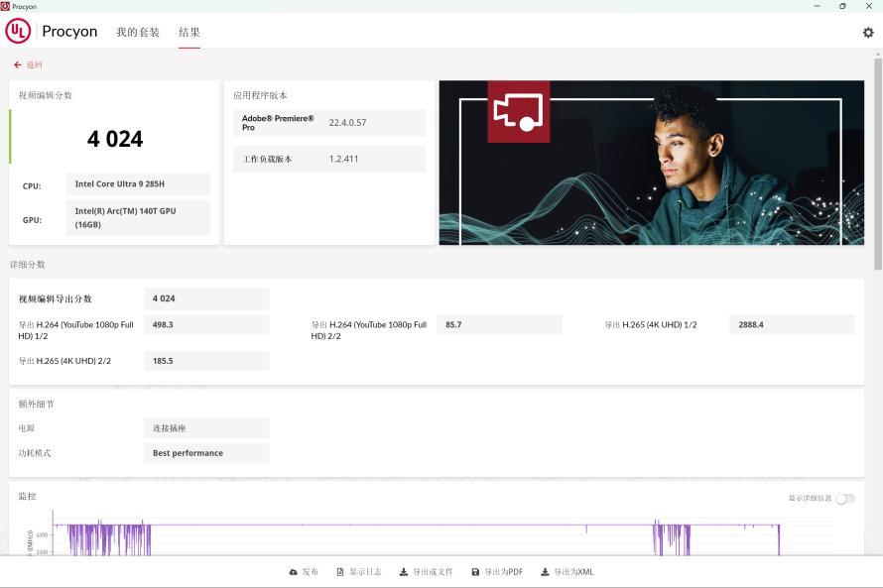Open the settings gear icon
Screen dimensions: 883x588
(868, 33)
